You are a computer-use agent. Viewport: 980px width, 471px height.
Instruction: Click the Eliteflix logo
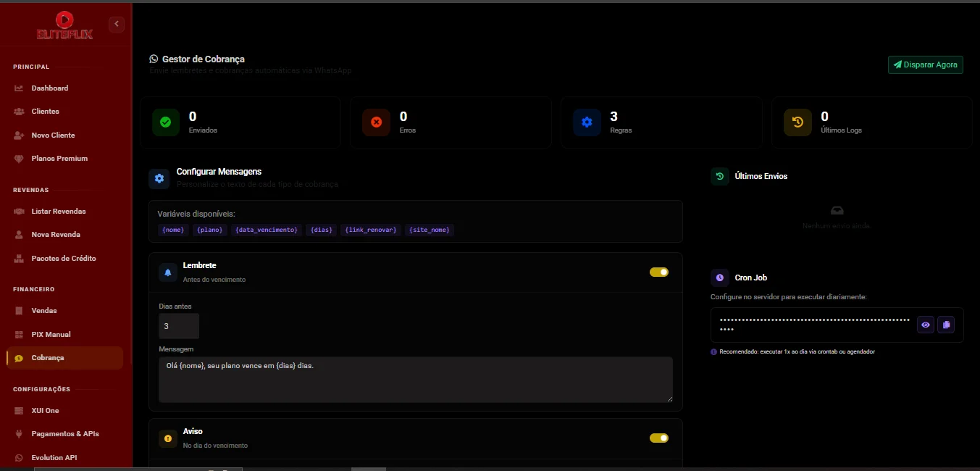(x=64, y=25)
